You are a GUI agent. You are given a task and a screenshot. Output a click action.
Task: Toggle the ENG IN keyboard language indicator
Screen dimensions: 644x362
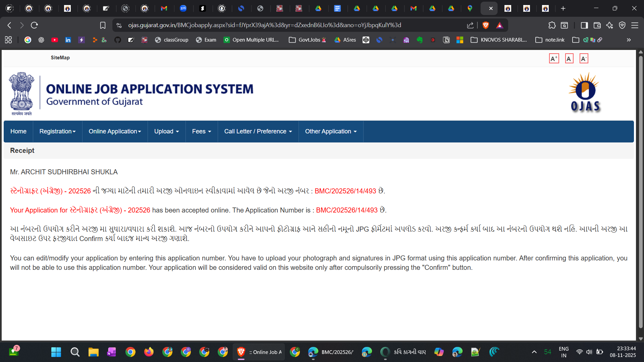563,352
